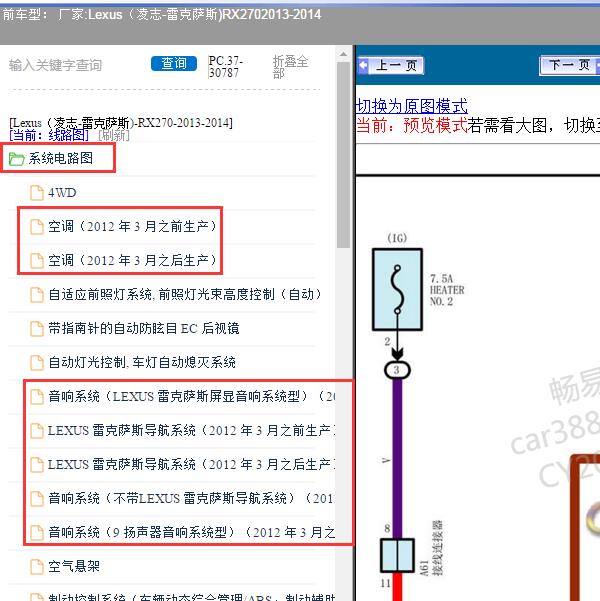
Task: Open 空调（2012 年 3 月之前生产）
Action: tap(132, 226)
